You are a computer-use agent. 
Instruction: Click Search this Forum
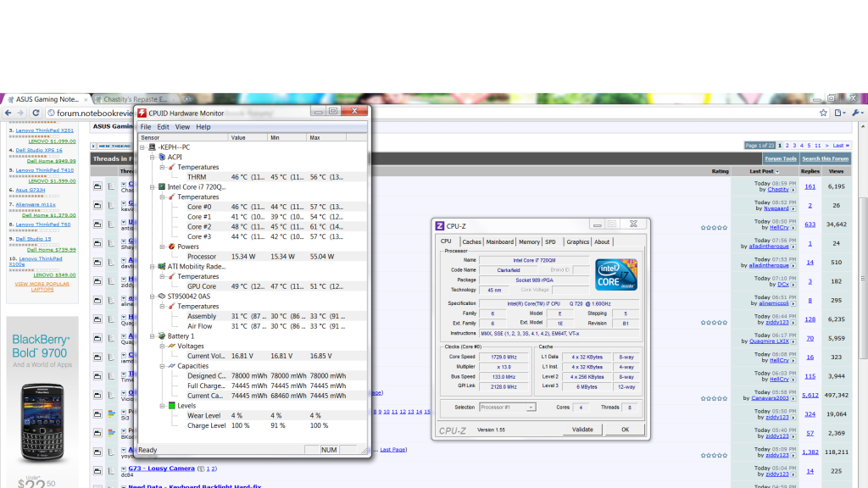(x=825, y=158)
